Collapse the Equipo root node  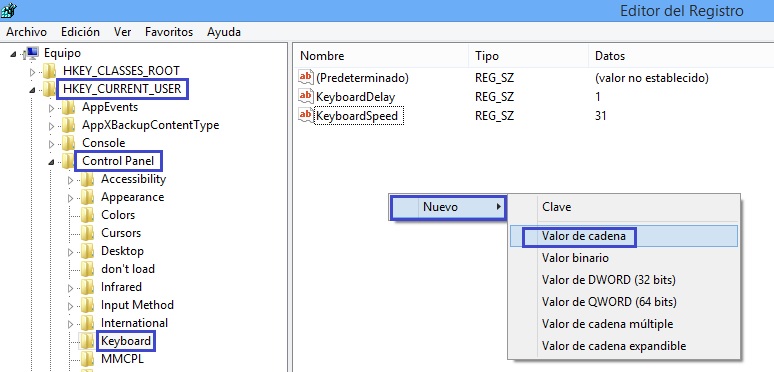point(13,54)
